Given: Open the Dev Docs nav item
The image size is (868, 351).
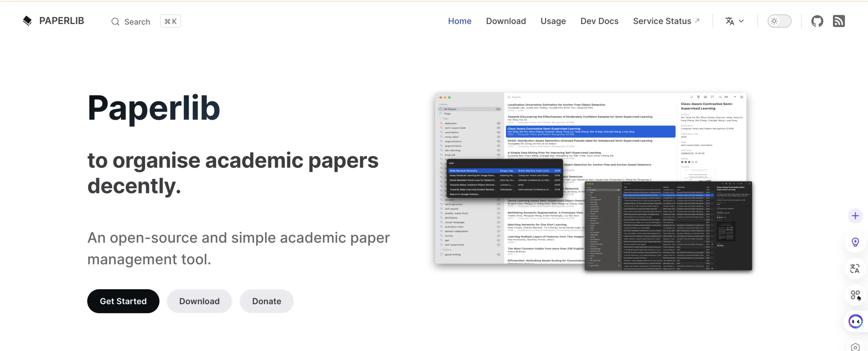Looking at the screenshot, I should [599, 21].
